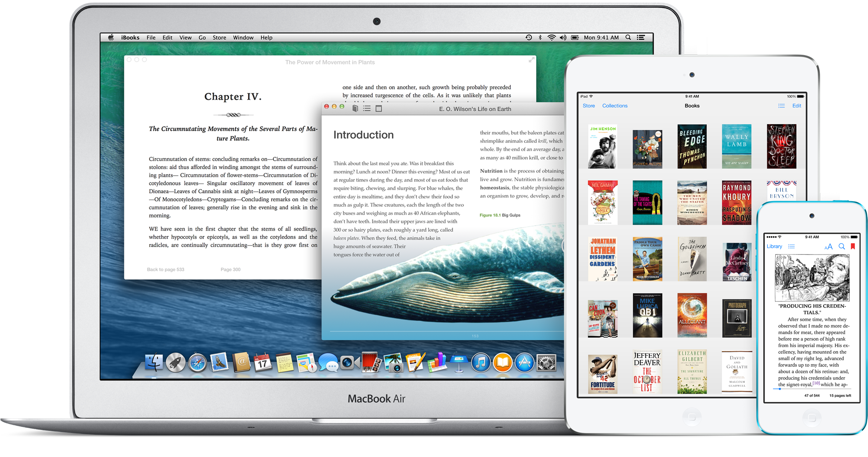Click Wi-Fi status icon in menu bar
The height and width of the screenshot is (457, 868).
pyautogui.click(x=552, y=38)
